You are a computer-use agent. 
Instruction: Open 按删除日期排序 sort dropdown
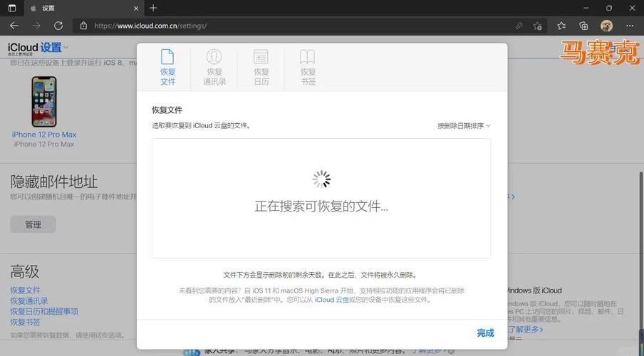point(464,125)
